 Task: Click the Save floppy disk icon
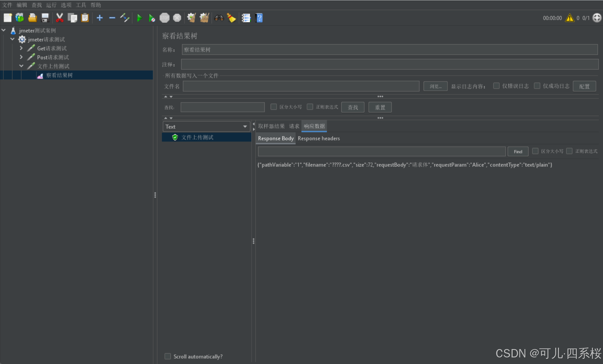(x=45, y=18)
